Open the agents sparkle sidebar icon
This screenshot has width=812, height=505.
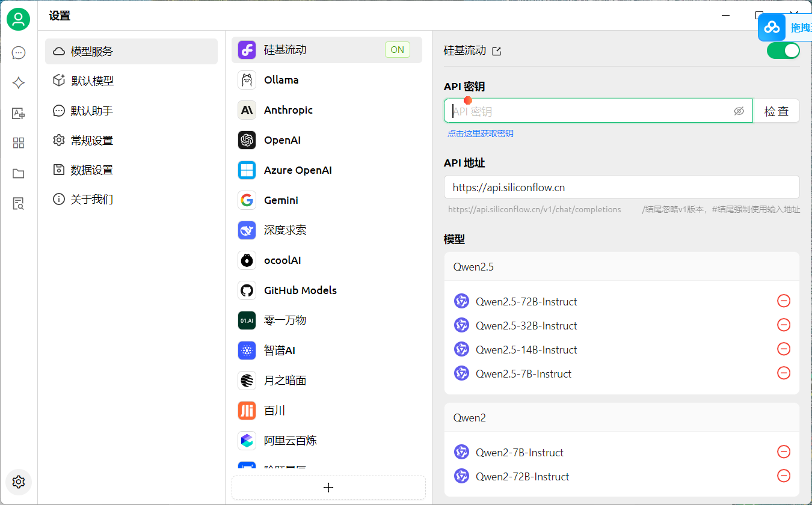tap(19, 83)
